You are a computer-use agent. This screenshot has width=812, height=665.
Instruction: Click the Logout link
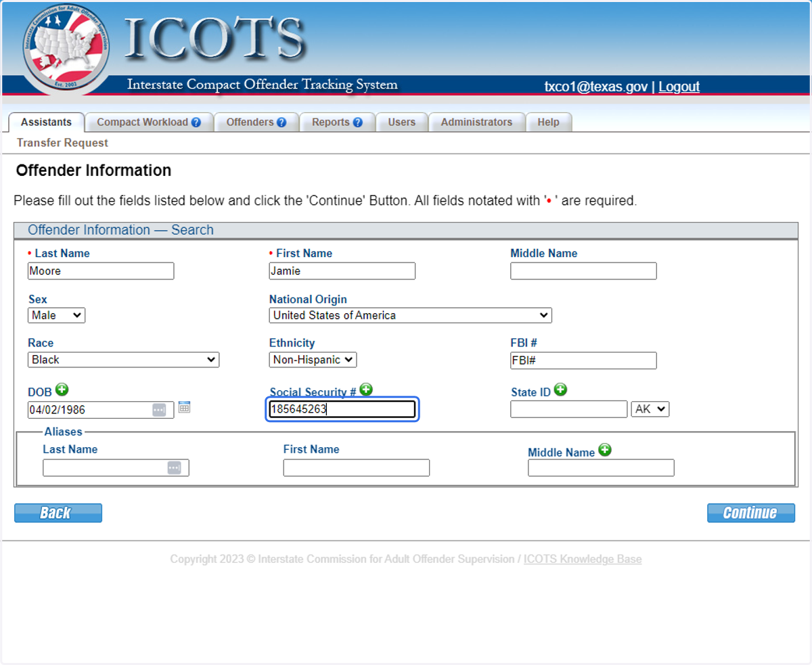(679, 87)
